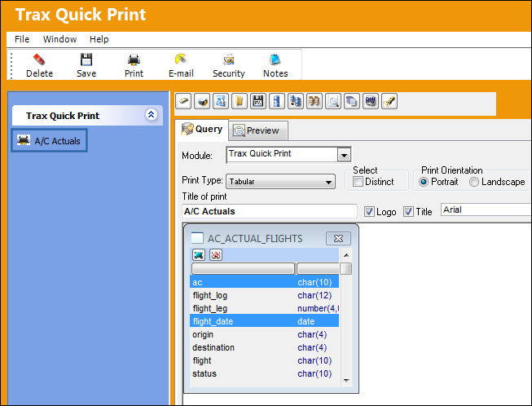Open the Notes toolbar button
The height and width of the screenshot is (406, 532).
click(x=275, y=65)
